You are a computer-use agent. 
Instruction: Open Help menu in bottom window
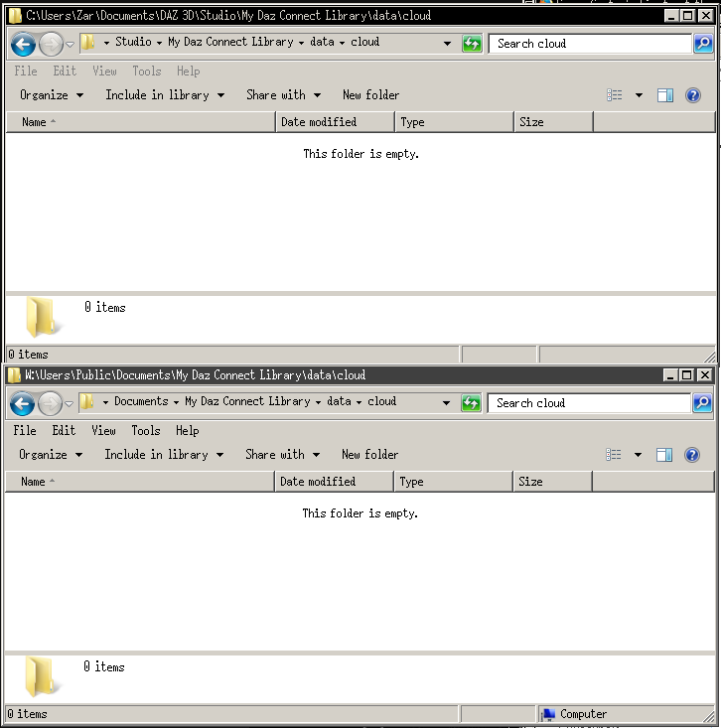point(187,430)
